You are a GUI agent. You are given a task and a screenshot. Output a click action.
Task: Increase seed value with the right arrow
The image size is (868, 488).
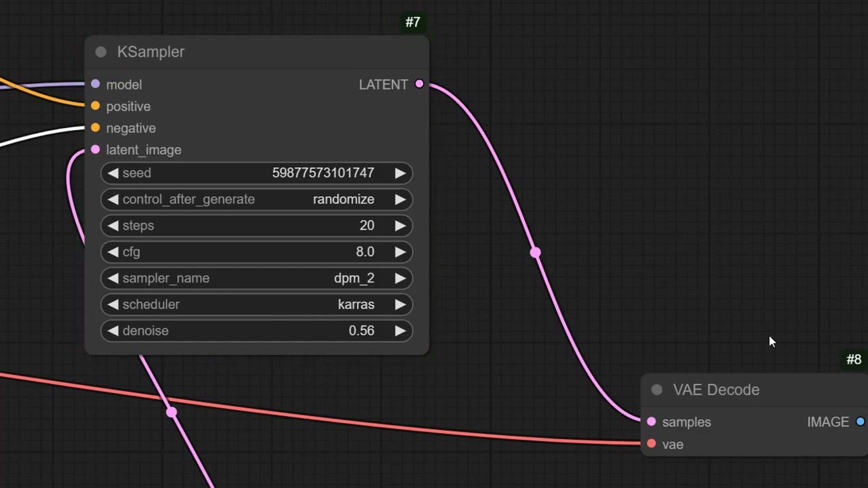coord(400,173)
